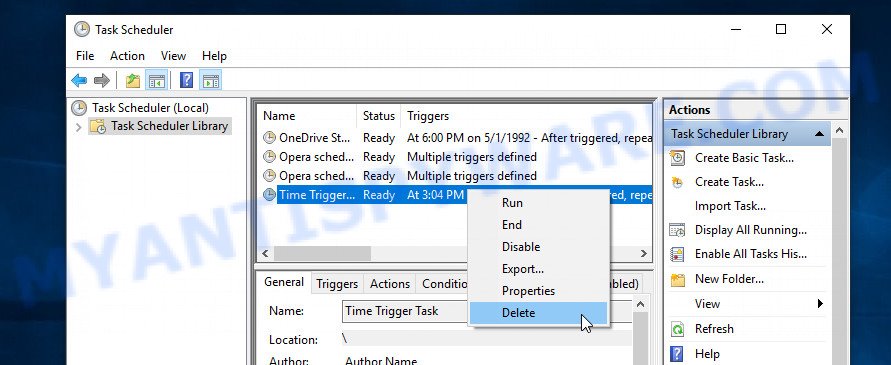Open the Help menu
The image size is (891, 365).
pyautogui.click(x=214, y=56)
